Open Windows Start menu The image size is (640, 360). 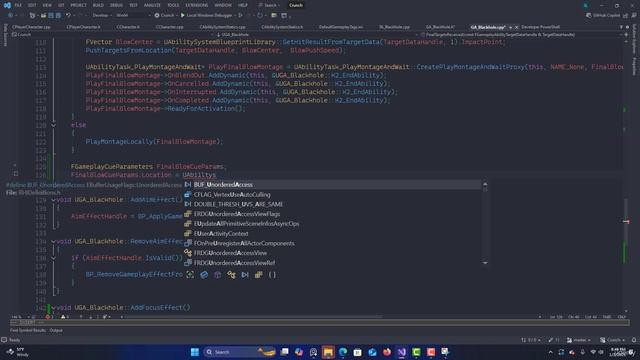click(195, 352)
